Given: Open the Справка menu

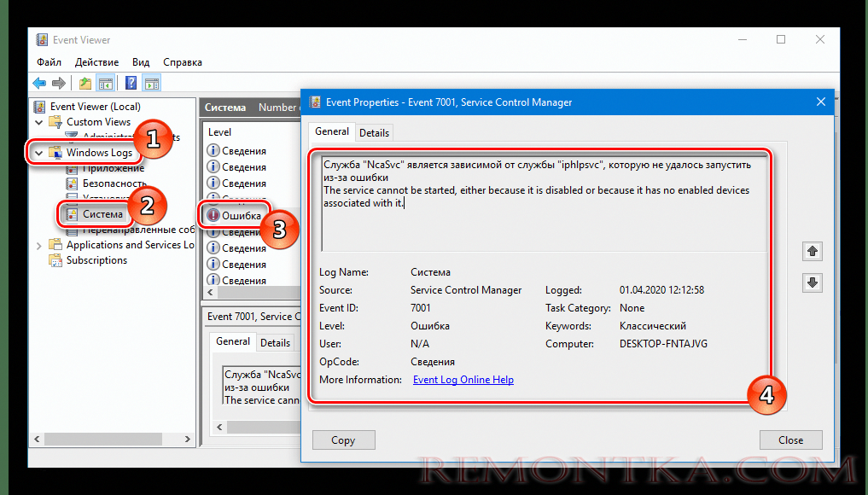Looking at the screenshot, I should (182, 61).
